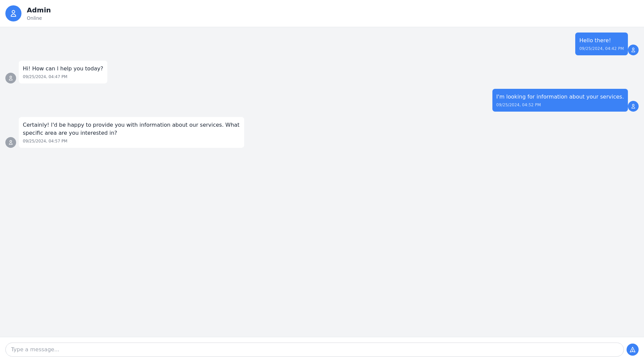Focus the 'Type a message...' input field
Image resolution: width=644 pixels, height=362 pixels.
[x=314, y=349]
